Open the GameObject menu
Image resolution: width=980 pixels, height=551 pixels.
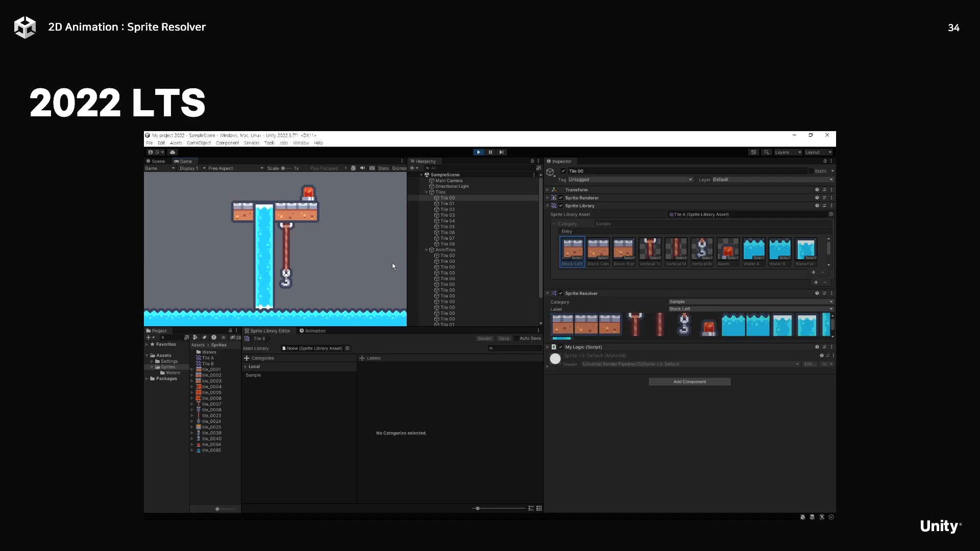tap(199, 143)
